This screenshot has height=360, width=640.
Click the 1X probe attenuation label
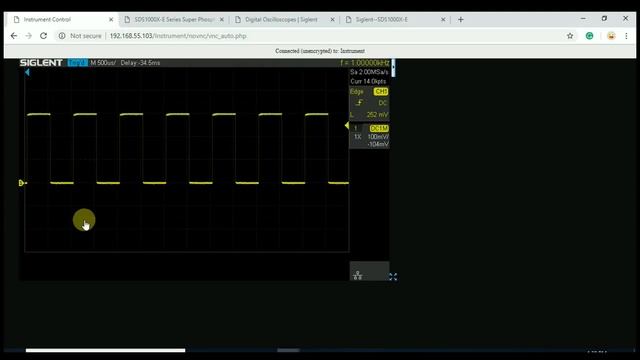(358, 137)
